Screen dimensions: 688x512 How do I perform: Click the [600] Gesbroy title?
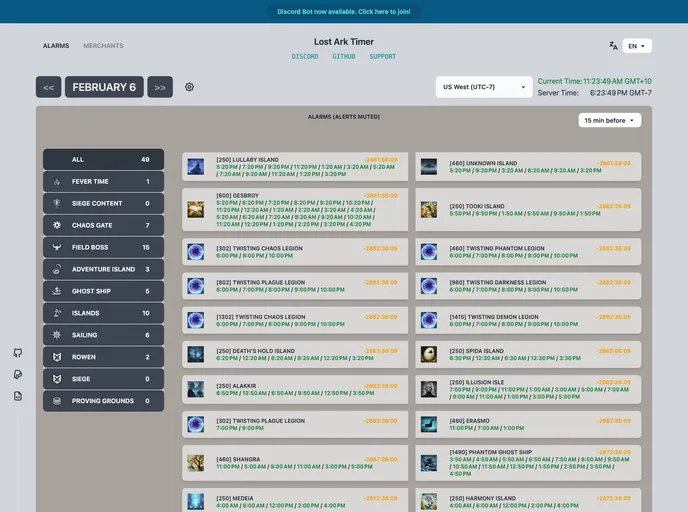(x=237, y=196)
